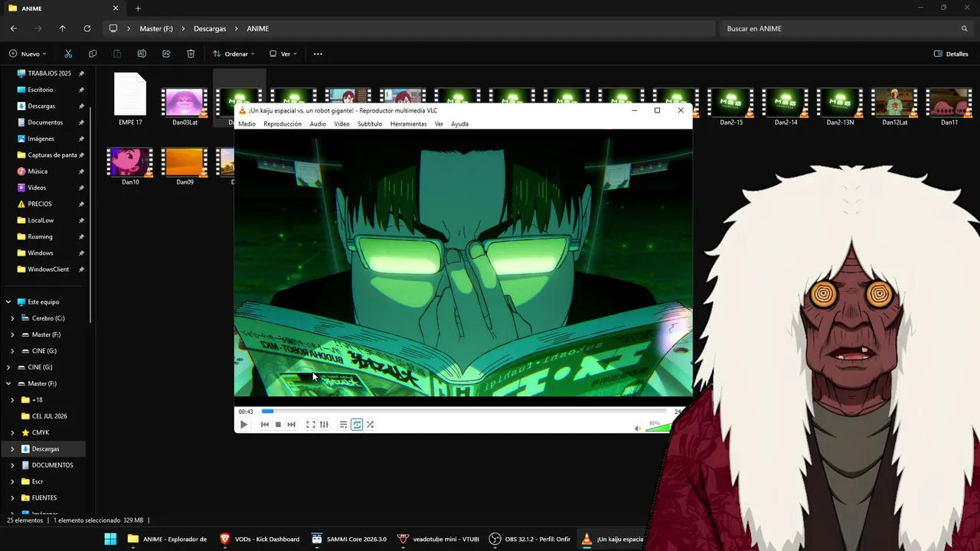Open the Nuevo dropdown in Explorer
Image resolution: width=980 pixels, height=551 pixels.
28,54
